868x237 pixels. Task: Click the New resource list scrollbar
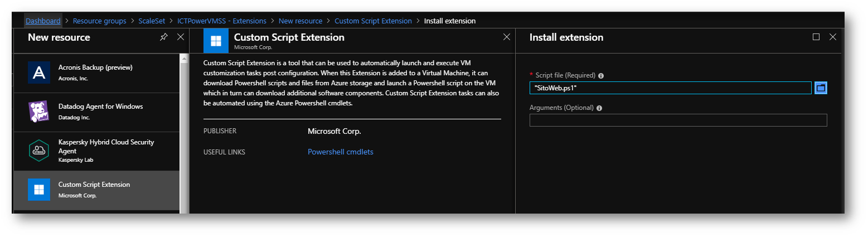click(183, 134)
